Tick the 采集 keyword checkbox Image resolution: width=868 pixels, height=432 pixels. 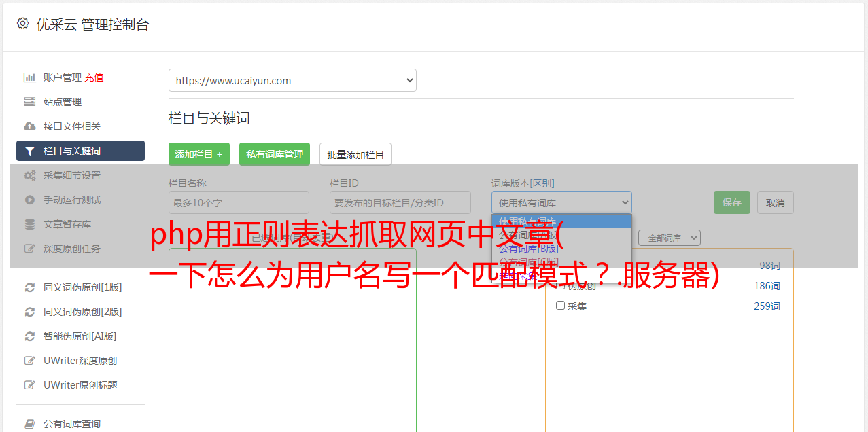pyautogui.click(x=561, y=306)
